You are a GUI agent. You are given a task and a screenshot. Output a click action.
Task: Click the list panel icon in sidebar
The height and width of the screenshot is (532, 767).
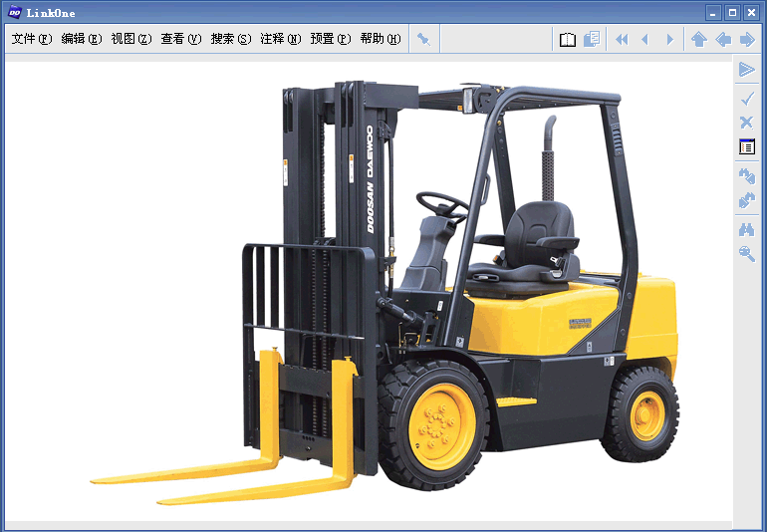point(746,147)
